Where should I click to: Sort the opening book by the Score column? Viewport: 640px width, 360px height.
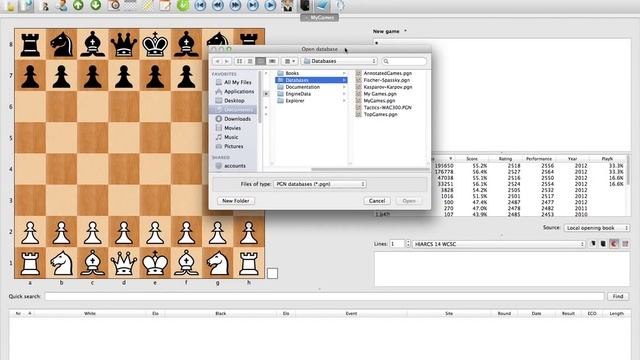(x=472, y=158)
